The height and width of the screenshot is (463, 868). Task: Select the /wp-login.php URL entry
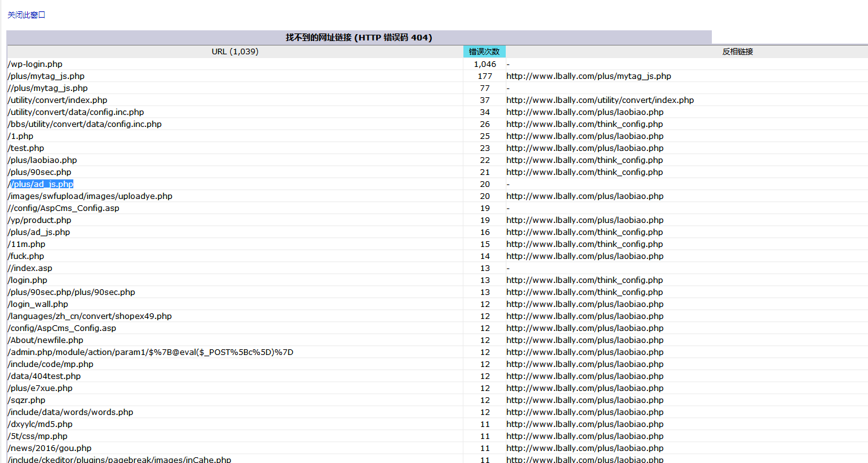point(35,64)
